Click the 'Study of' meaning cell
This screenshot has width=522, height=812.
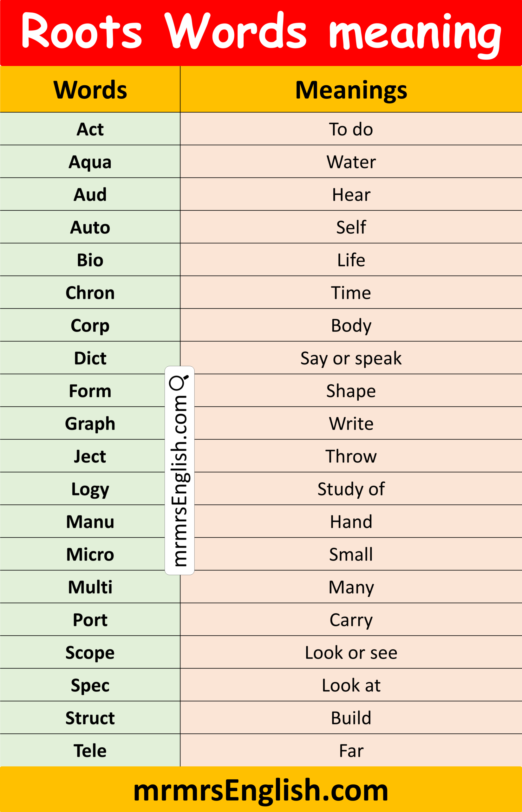pyautogui.click(x=351, y=489)
